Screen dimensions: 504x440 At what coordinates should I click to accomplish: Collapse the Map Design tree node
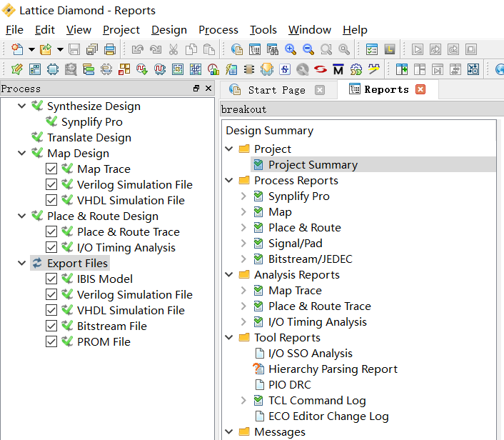point(22,153)
